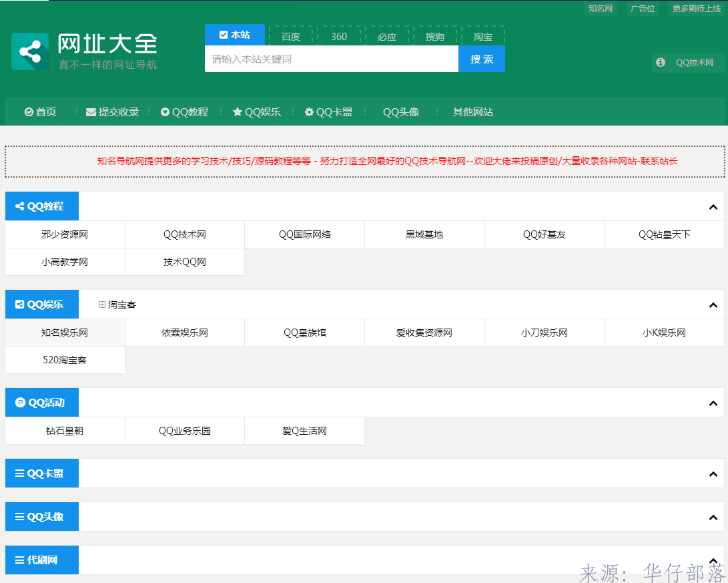Toggle the QQ卡盟 section chevron
The width and height of the screenshot is (728, 583).
click(713, 474)
